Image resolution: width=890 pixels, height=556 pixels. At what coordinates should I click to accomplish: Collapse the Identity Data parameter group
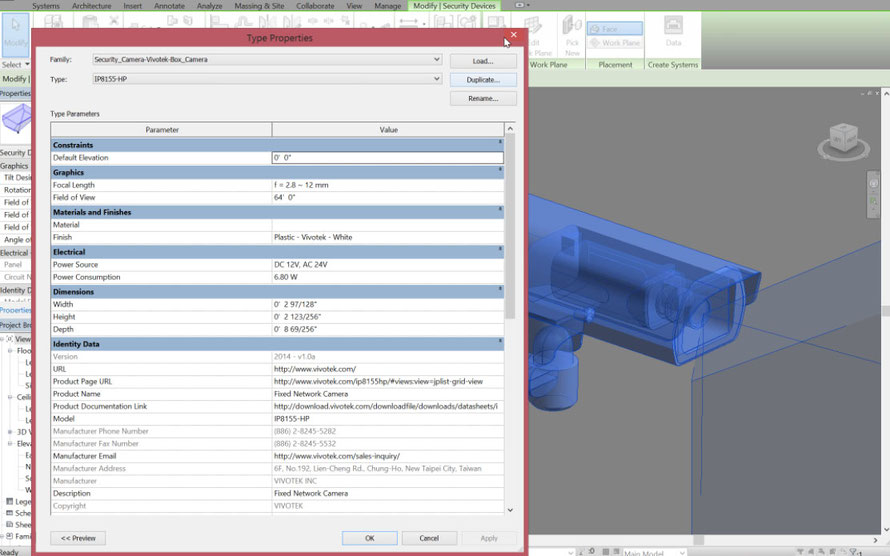click(x=500, y=340)
